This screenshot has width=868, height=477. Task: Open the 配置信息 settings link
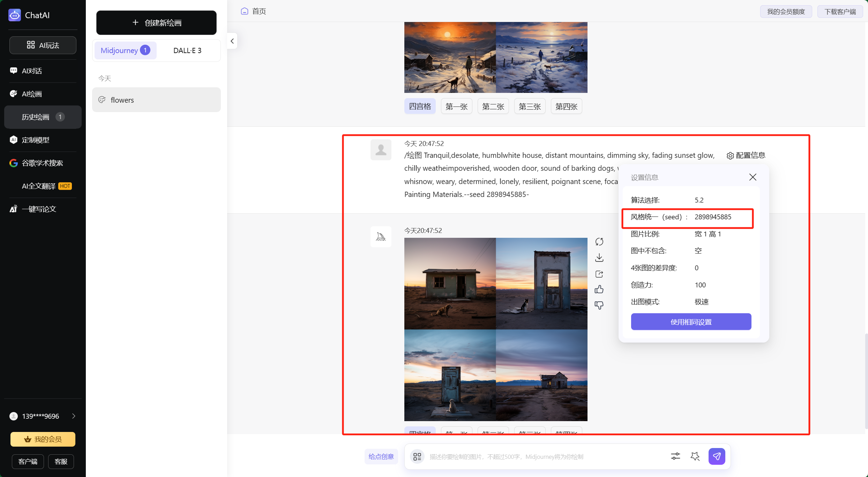coord(746,155)
